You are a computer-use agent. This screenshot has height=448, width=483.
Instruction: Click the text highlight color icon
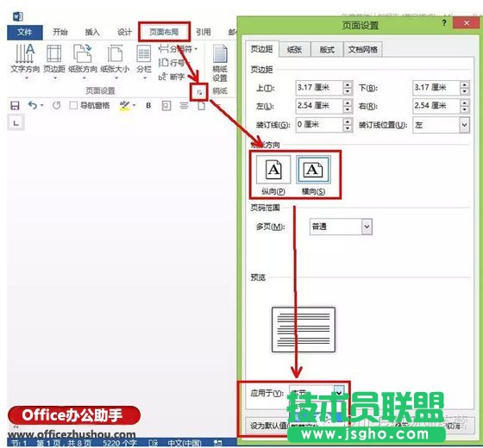(x=124, y=105)
